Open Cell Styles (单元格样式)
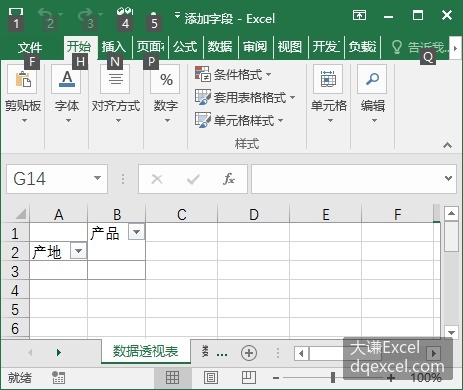This screenshot has height=390, width=463. coord(239,120)
